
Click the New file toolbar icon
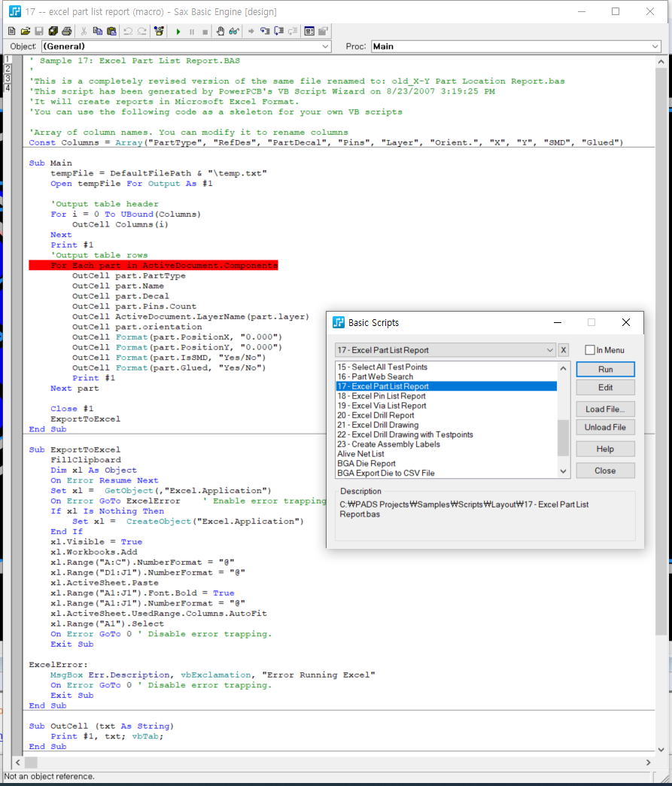[x=11, y=32]
